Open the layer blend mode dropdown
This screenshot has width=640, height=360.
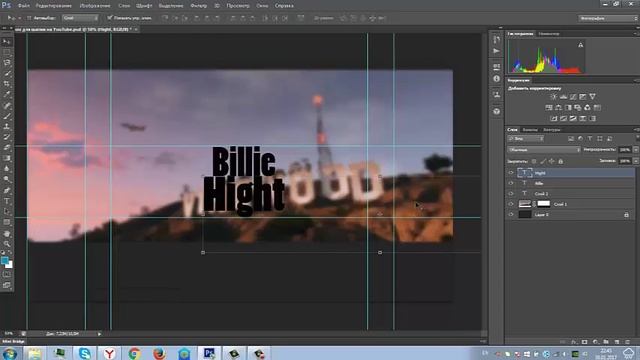point(544,150)
